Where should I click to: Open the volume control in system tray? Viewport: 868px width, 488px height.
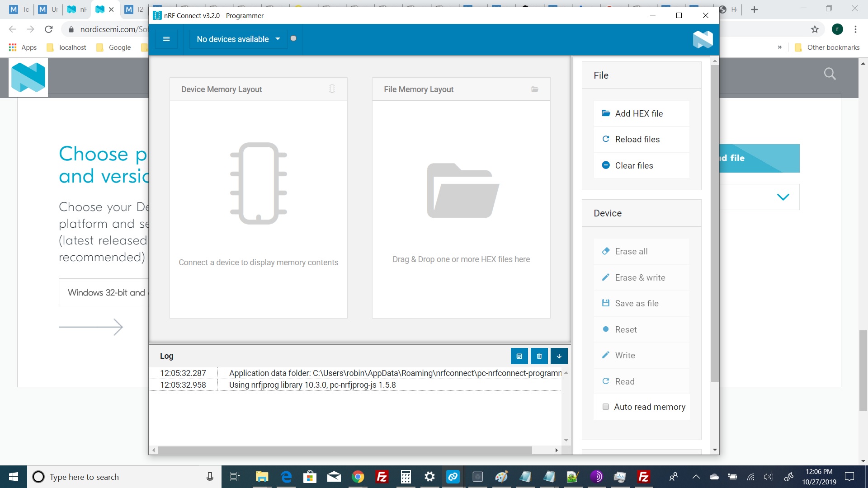[x=768, y=477]
